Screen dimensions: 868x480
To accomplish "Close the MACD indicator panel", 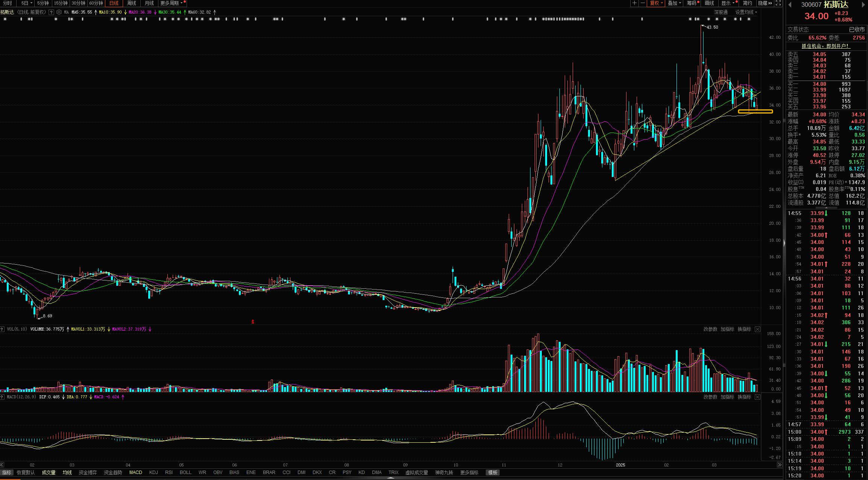I will [x=757, y=397].
